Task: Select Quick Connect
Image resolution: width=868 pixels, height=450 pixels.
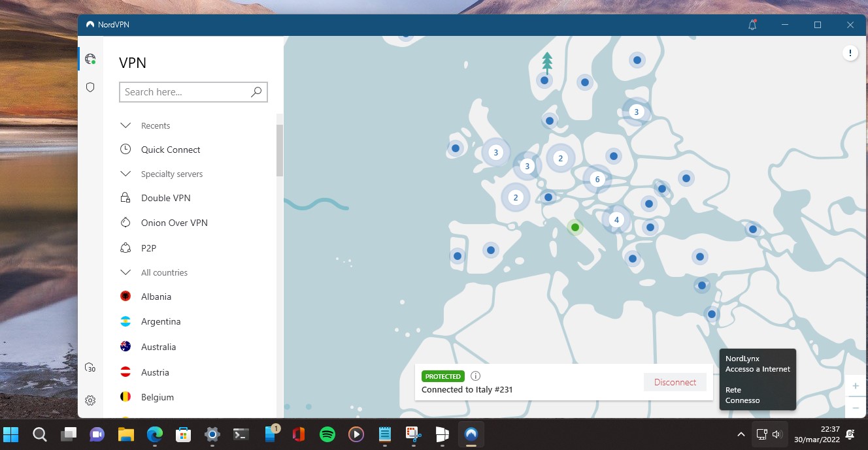Action: [171, 150]
